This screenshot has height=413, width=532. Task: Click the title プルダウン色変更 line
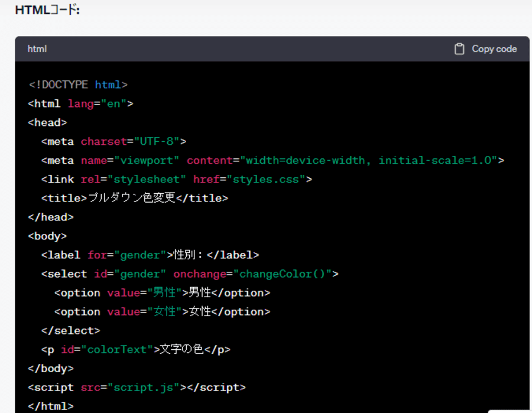coord(135,198)
